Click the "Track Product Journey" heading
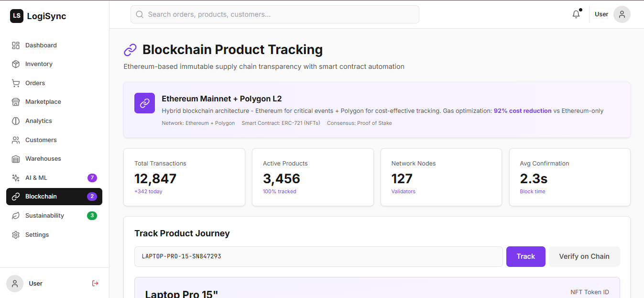Image resolution: width=644 pixels, height=298 pixels. tap(182, 233)
